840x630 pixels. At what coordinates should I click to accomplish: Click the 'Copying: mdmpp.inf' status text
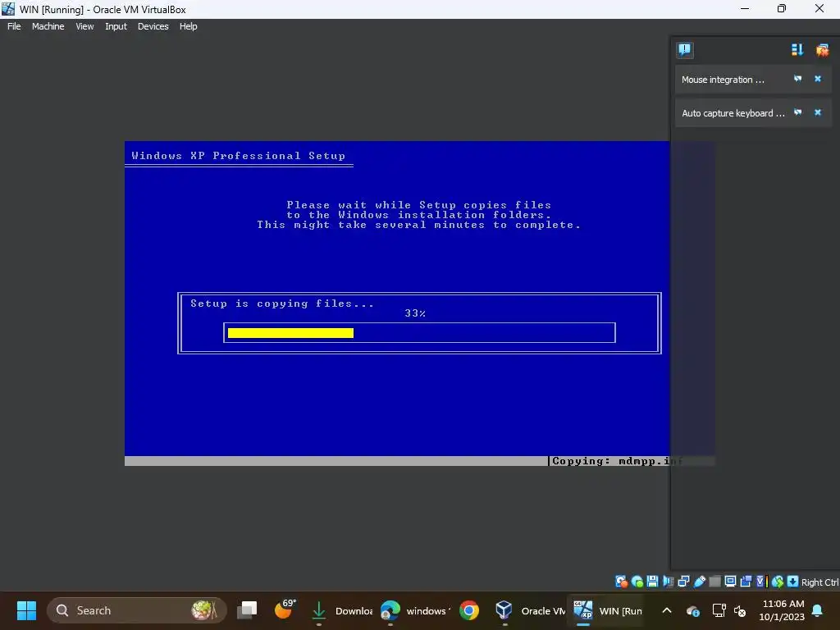coord(617,461)
